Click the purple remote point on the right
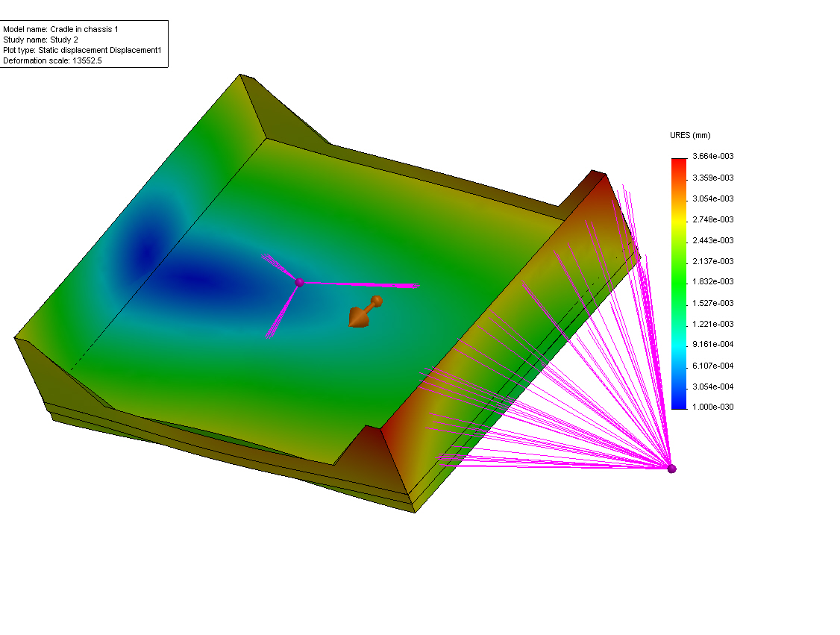 point(671,468)
